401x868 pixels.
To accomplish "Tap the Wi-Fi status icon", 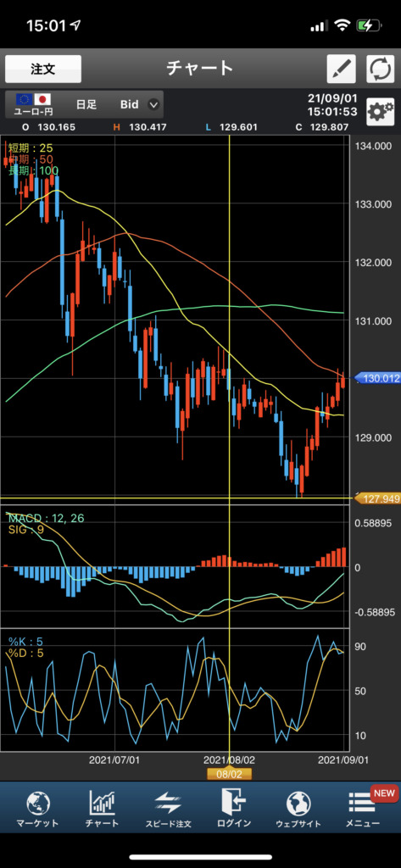I will 343,25.
